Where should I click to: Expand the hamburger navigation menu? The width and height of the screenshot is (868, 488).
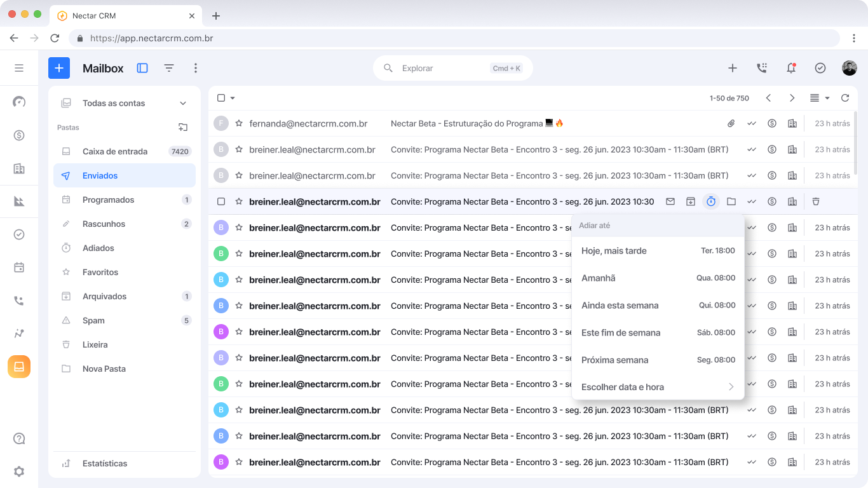point(19,68)
